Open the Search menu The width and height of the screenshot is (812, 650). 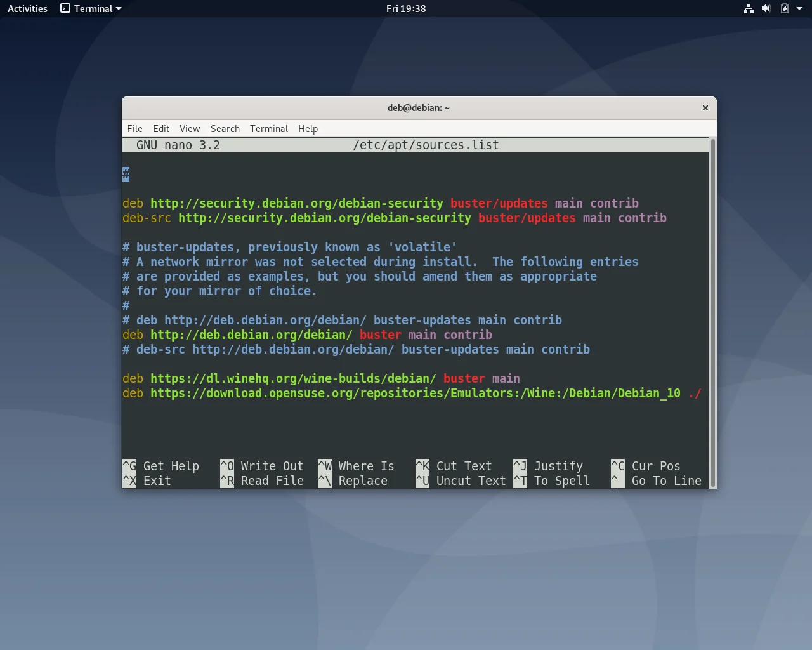click(225, 129)
